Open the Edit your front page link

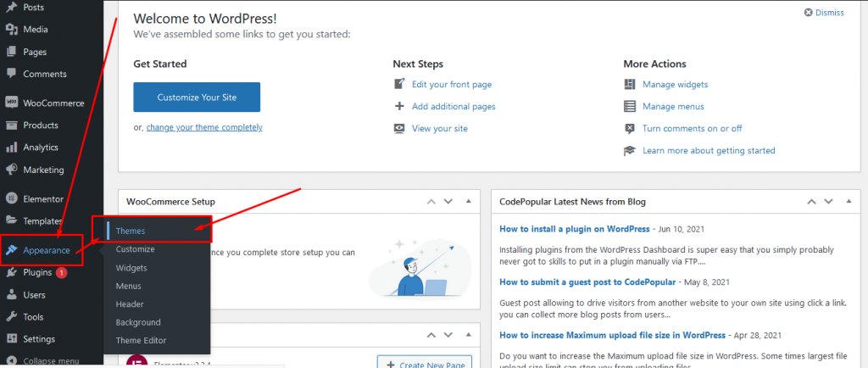pyautogui.click(x=452, y=84)
